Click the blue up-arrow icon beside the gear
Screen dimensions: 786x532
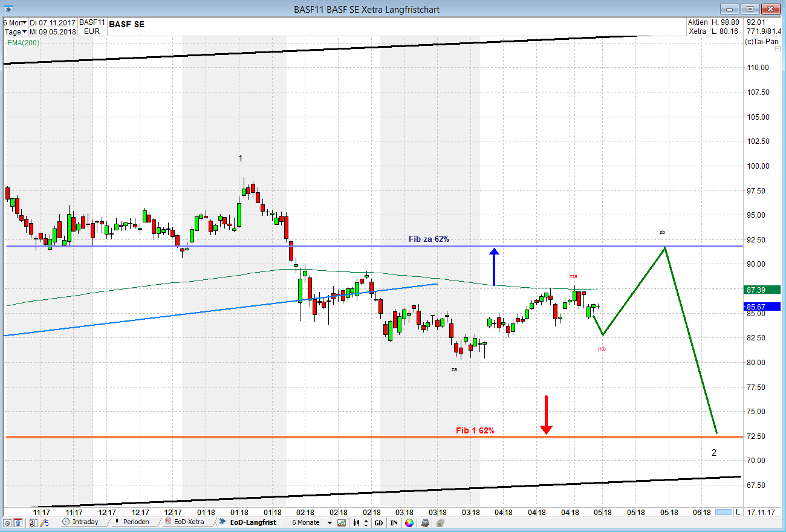click(18, 522)
